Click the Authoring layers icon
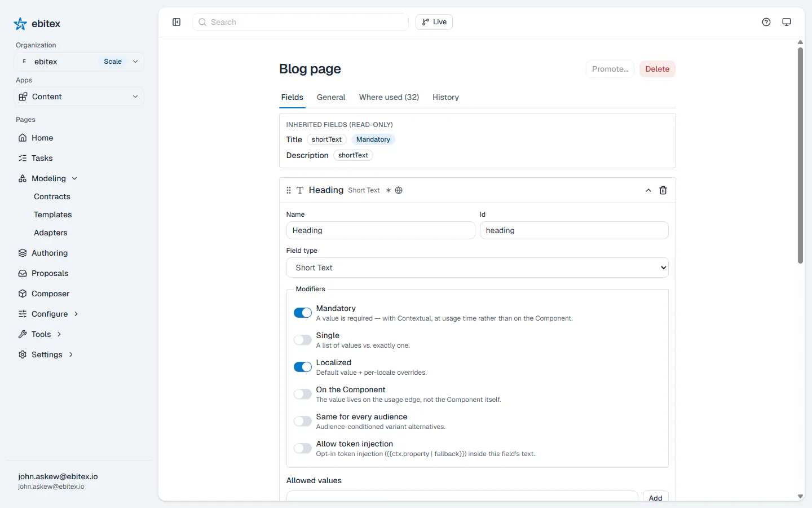This screenshot has width=812, height=508. [x=23, y=253]
